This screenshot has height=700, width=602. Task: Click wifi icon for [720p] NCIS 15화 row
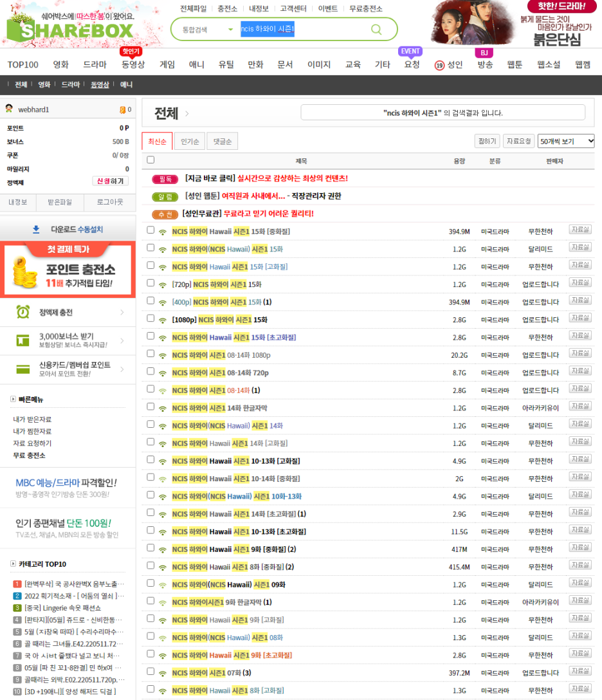point(163,285)
